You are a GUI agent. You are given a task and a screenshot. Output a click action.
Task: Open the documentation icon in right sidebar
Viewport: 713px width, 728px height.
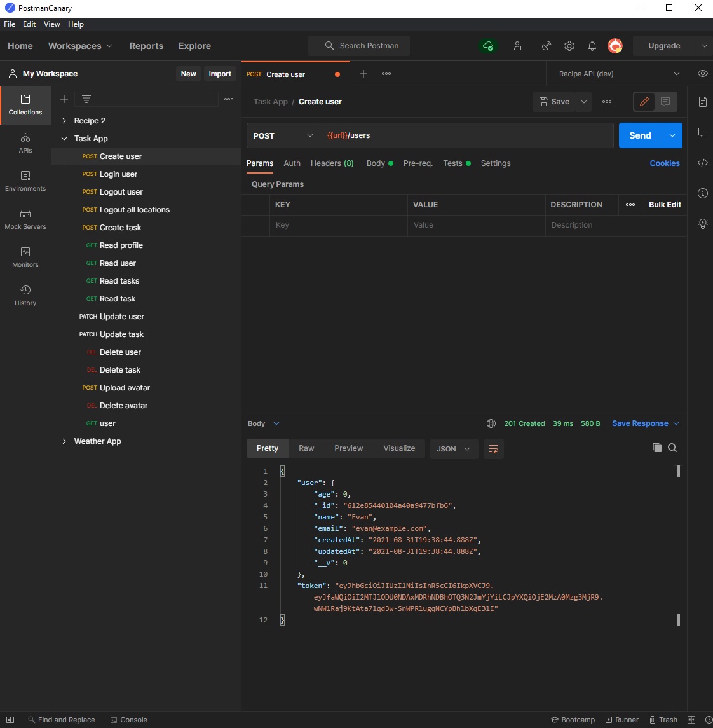pyautogui.click(x=702, y=102)
